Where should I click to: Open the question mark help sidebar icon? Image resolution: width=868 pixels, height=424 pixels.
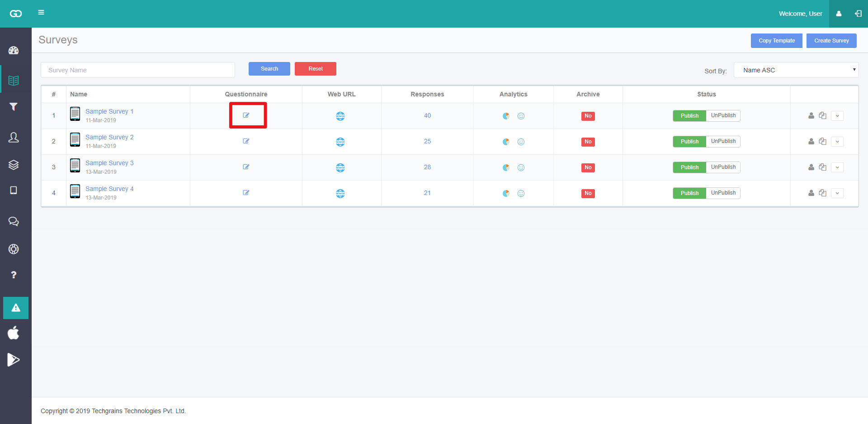click(x=14, y=275)
